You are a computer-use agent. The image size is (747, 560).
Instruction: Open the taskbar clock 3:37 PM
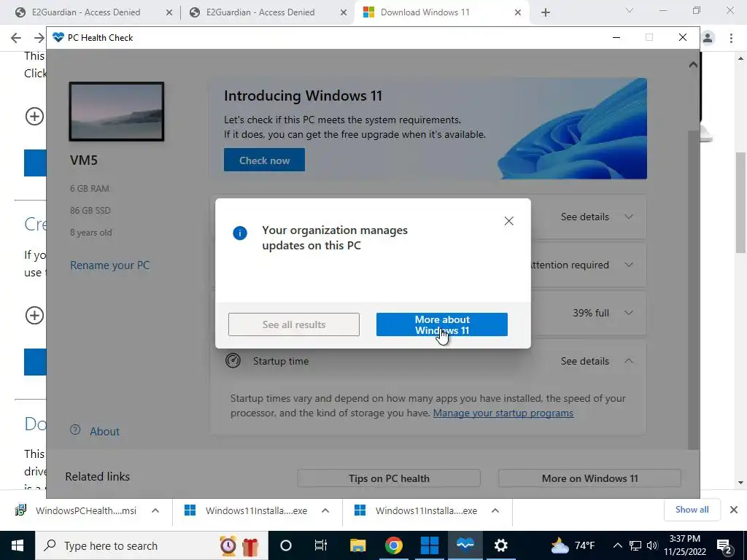point(685,545)
